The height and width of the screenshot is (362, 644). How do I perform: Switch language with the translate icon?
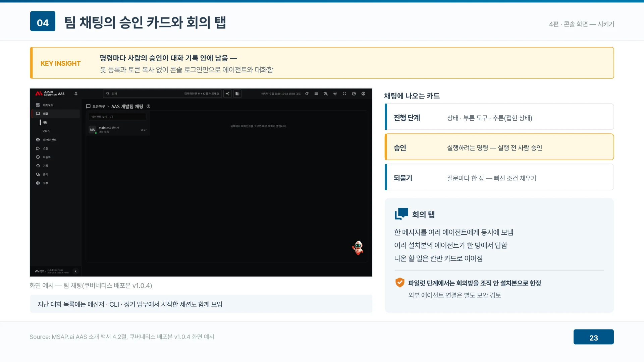pyautogui.click(x=326, y=94)
